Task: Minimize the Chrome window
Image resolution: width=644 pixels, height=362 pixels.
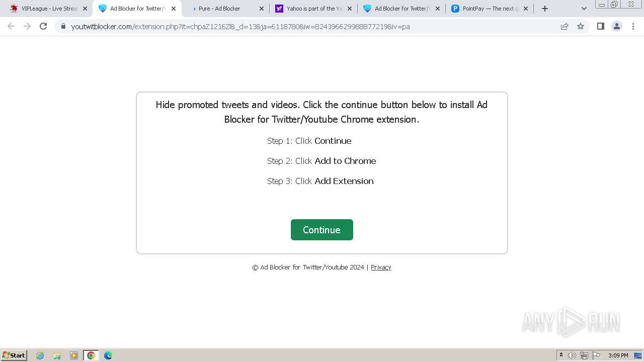Action: [601, 5]
